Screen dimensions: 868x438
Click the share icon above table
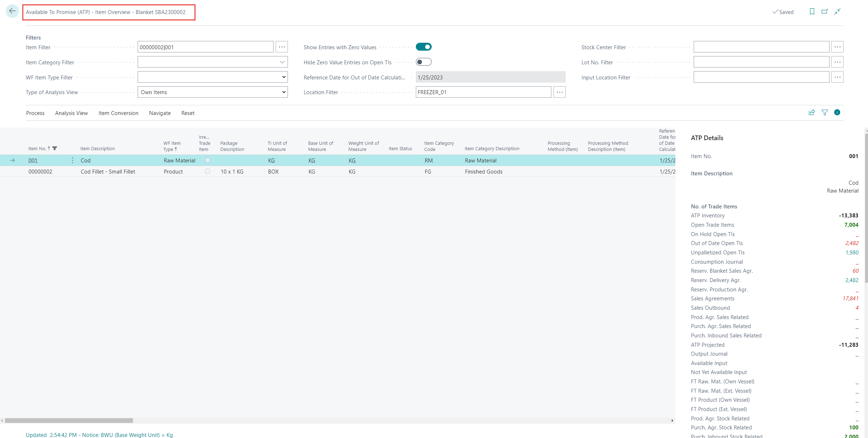(x=812, y=112)
